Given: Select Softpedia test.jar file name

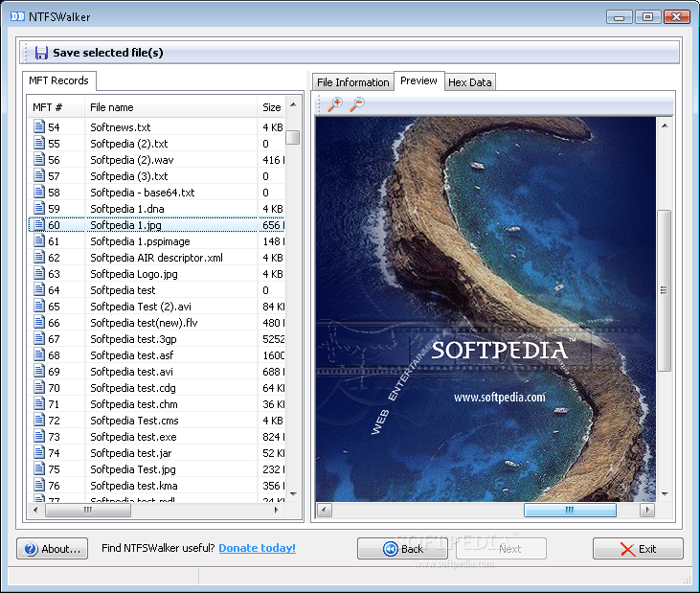Looking at the screenshot, I should [131, 453].
